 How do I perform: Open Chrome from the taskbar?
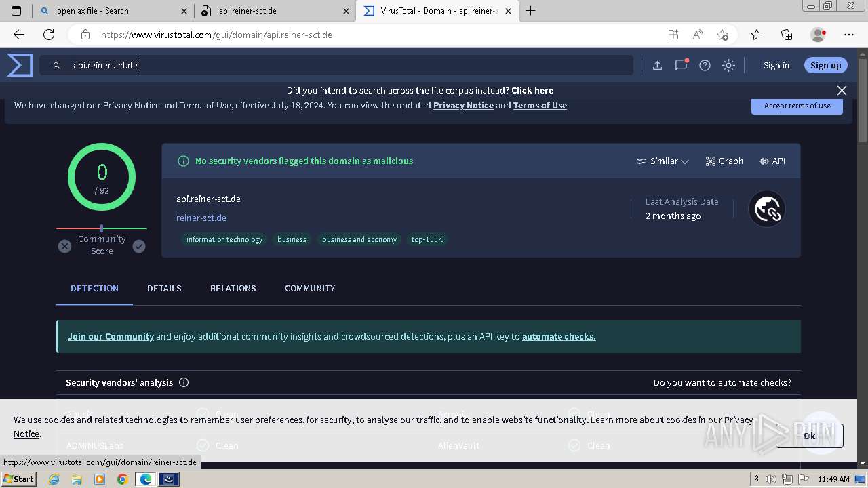[122, 479]
